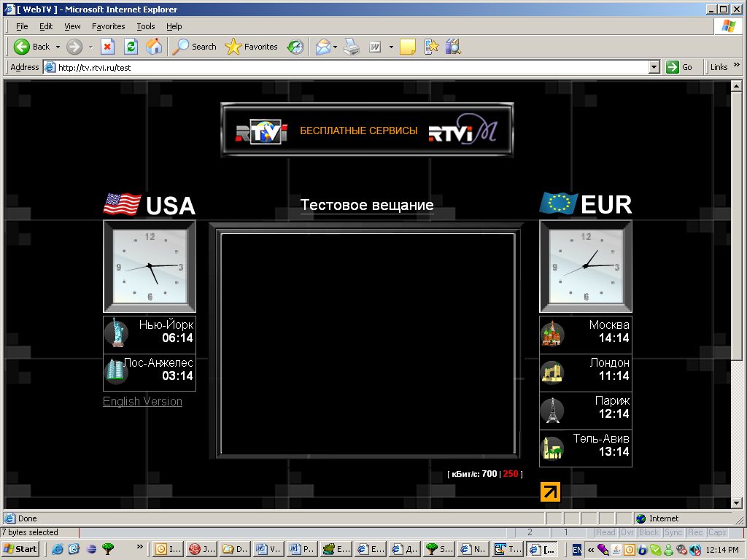Switch to the taskbar button labeled T...
747x560 pixels.
pyautogui.click(x=508, y=549)
